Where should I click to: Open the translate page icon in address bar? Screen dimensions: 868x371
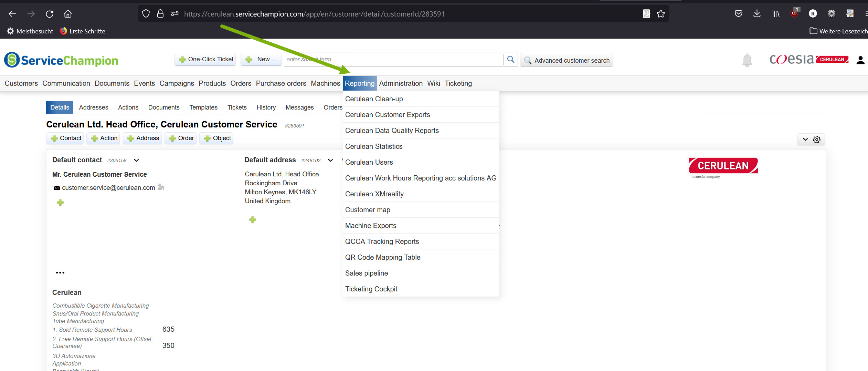(x=646, y=14)
